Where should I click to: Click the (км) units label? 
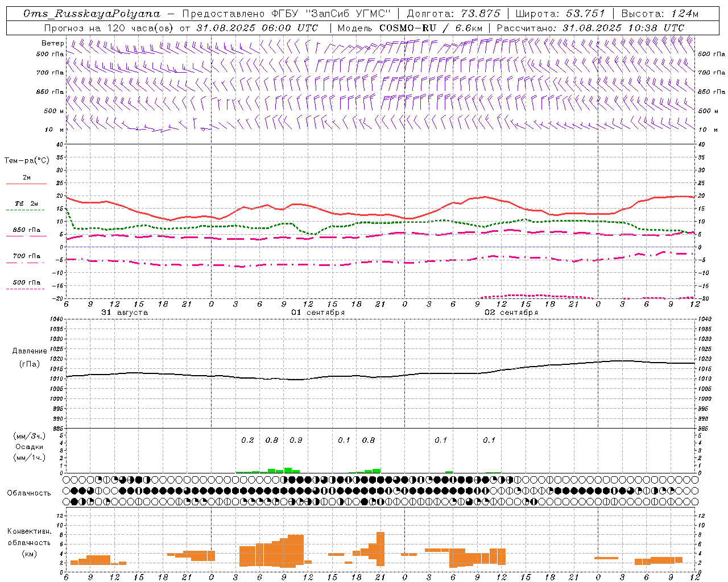29,554
